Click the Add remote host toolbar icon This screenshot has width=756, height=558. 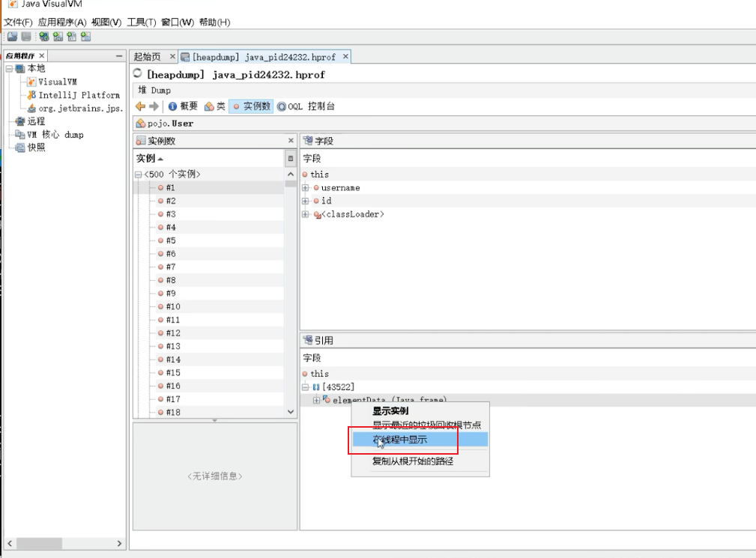[44, 37]
